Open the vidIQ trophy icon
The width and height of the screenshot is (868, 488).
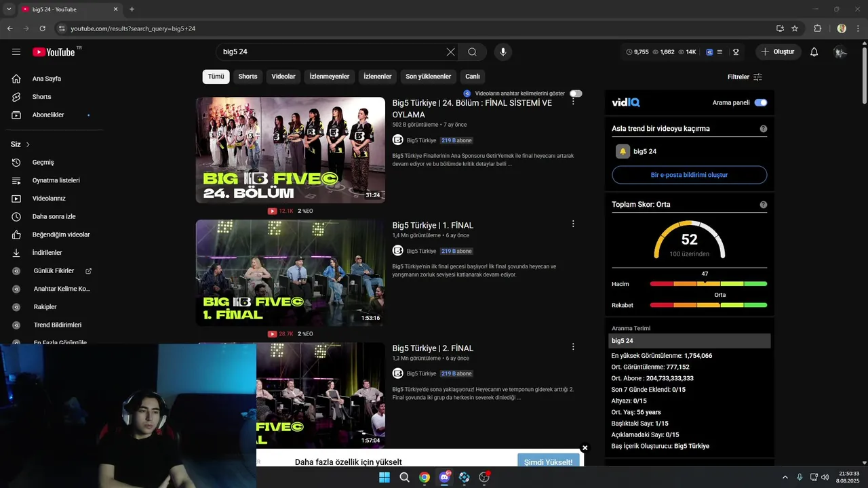[x=736, y=52]
